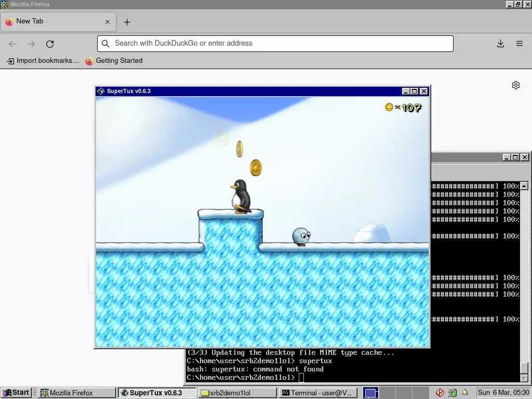Click the Firefox window title bar icon
532x399 pixels.
tap(4, 4)
